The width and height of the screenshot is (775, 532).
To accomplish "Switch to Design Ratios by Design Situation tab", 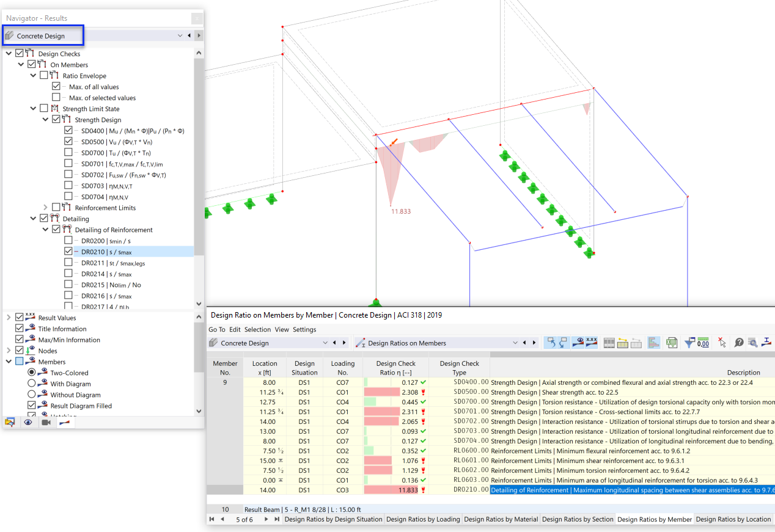I will [x=334, y=519].
